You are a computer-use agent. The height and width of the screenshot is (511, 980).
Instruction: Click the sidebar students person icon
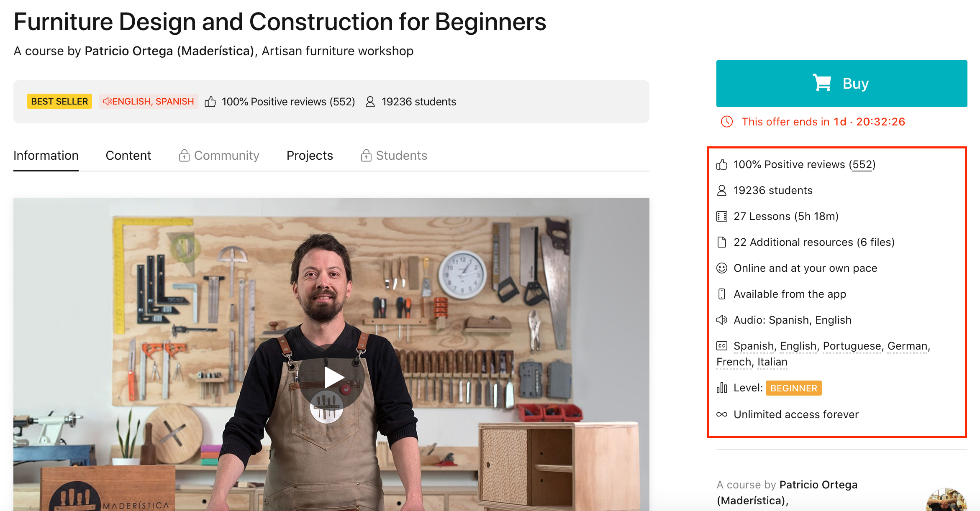[x=722, y=190]
